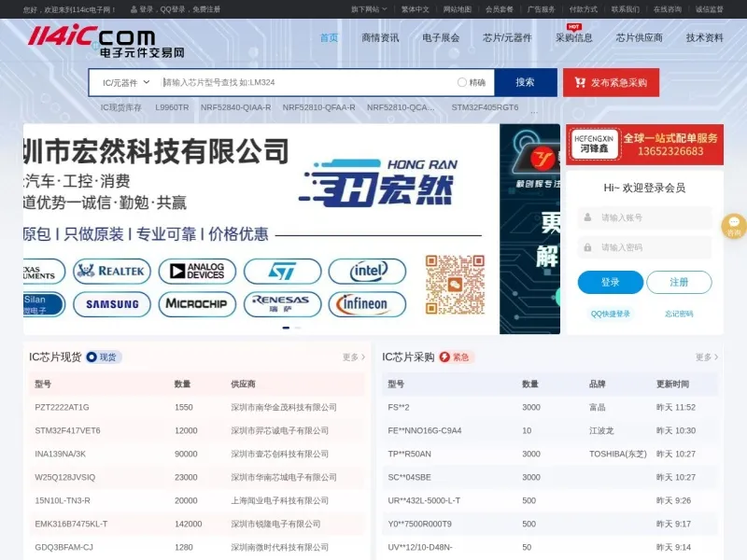The image size is (747, 560).
Task: Click the 紧急 lightning badge icon
Action: click(444, 357)
